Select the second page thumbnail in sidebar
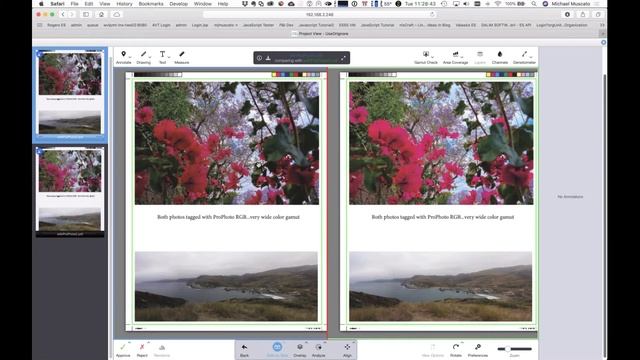640x360 pixels. [x=70, y=192]
